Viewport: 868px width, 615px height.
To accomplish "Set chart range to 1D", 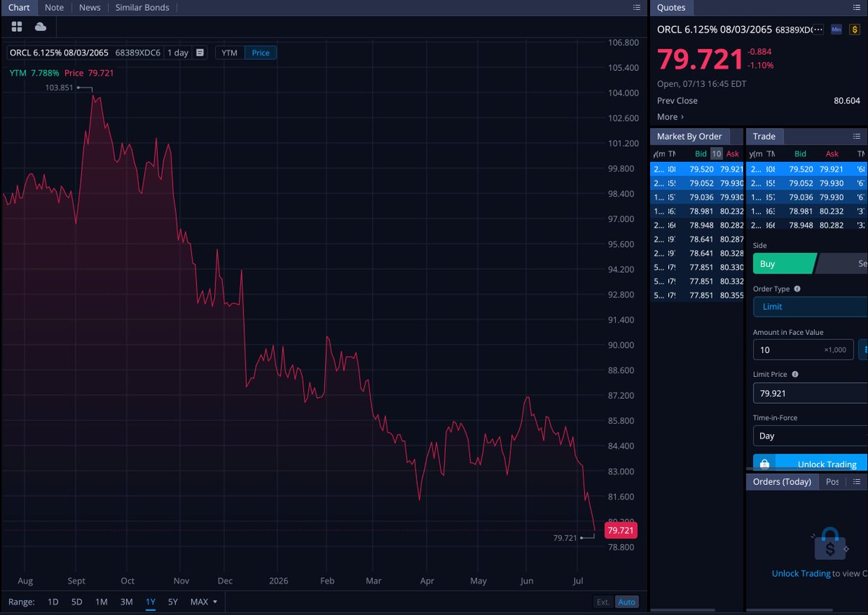I will (53, 602).
